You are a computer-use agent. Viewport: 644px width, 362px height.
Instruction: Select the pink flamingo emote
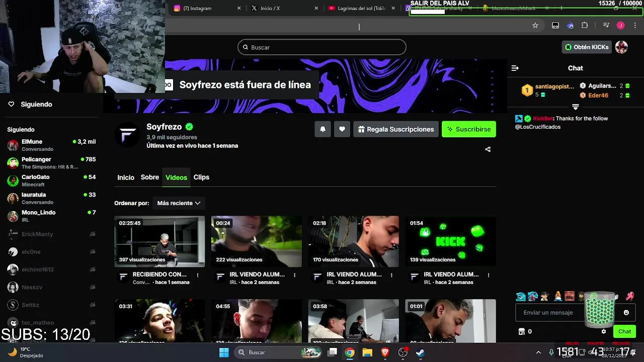pyautogui.click(x=630, y=297)
